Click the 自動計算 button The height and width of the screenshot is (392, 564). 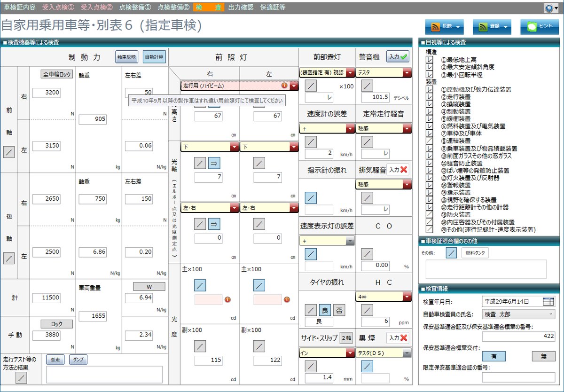click(154, 57)
